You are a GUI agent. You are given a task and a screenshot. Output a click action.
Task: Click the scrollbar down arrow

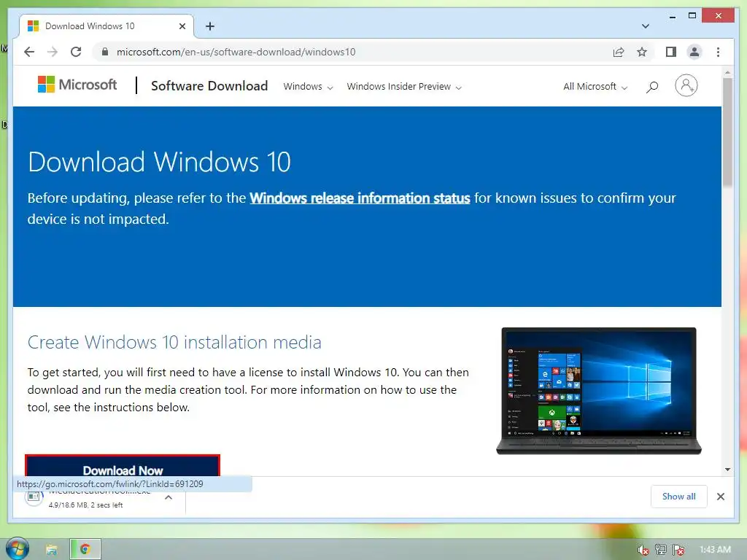point(727,470)
